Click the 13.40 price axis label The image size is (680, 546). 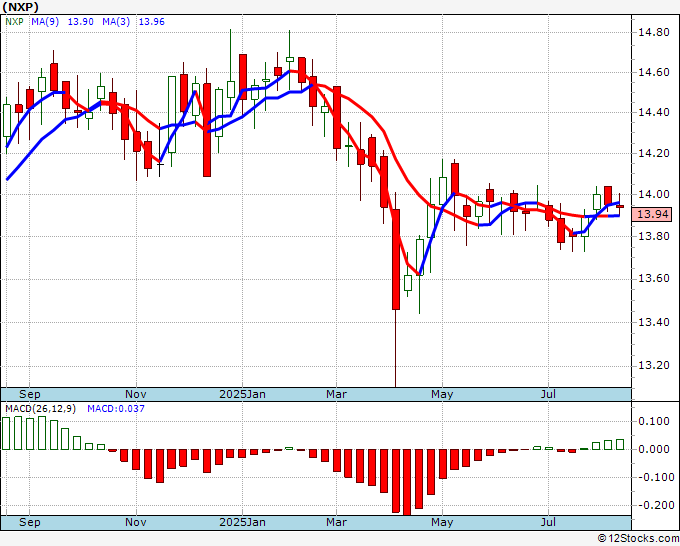point(653,322)
